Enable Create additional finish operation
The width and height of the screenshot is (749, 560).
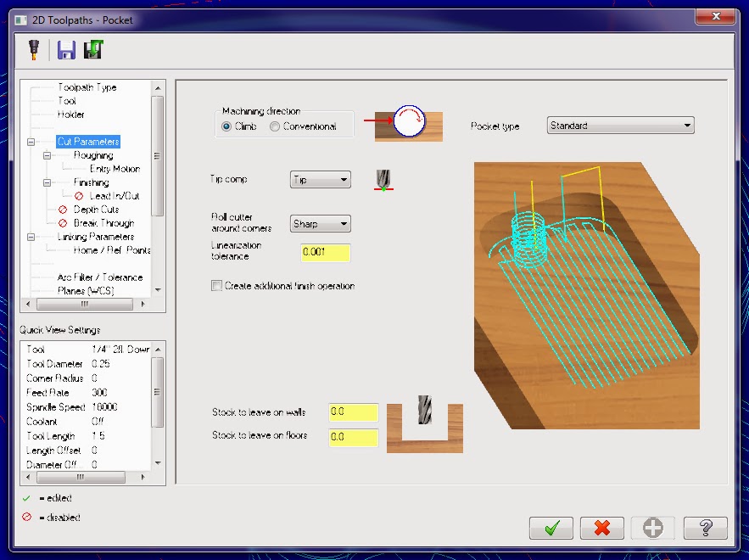(218, 286)
